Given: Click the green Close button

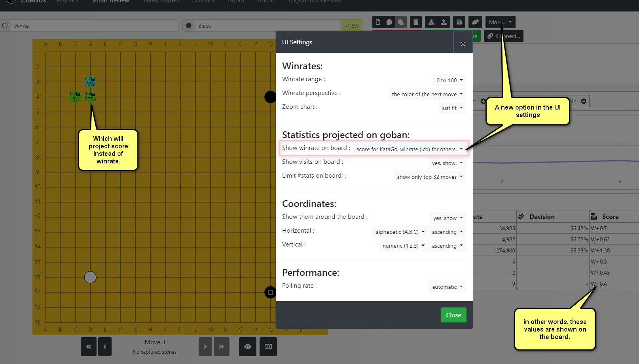Looking at the screenshot, I should (x=453, y=315).
